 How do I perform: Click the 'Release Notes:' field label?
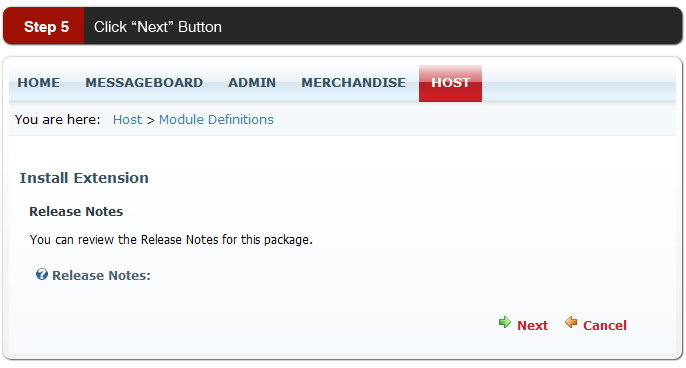102,276
